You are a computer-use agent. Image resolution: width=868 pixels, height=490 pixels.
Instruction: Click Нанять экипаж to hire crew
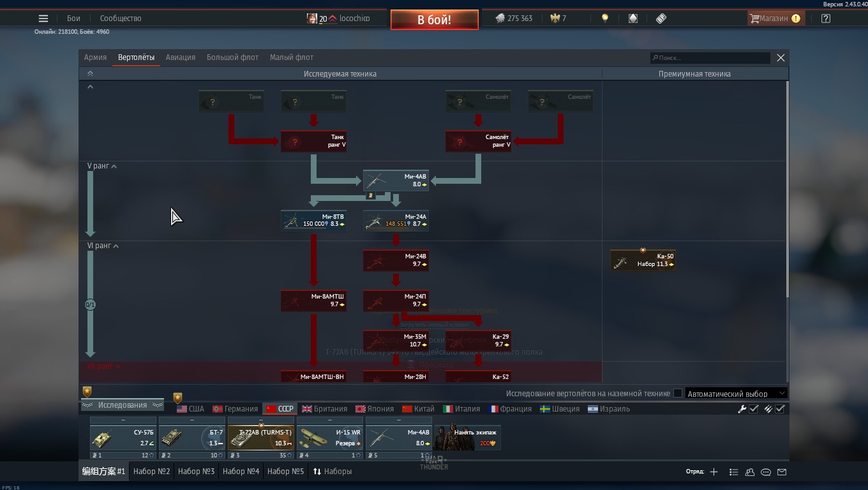pos(468,438)
